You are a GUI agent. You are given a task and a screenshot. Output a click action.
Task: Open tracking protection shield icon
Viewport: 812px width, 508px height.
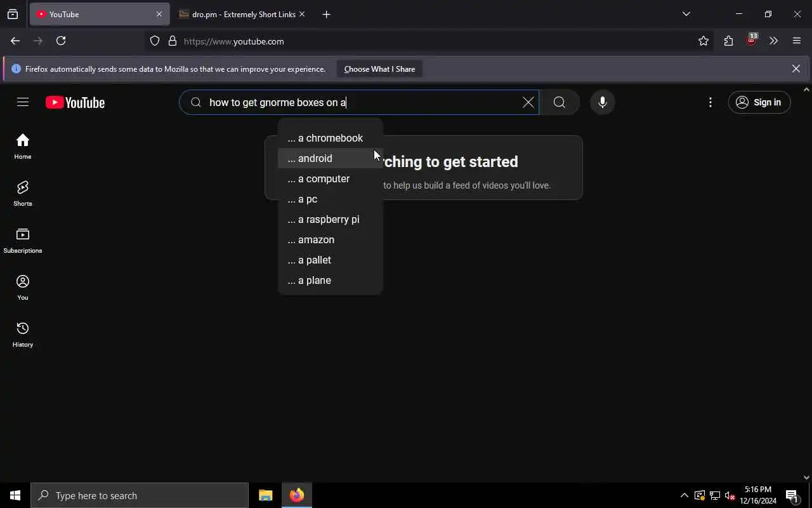pos(155,41)
